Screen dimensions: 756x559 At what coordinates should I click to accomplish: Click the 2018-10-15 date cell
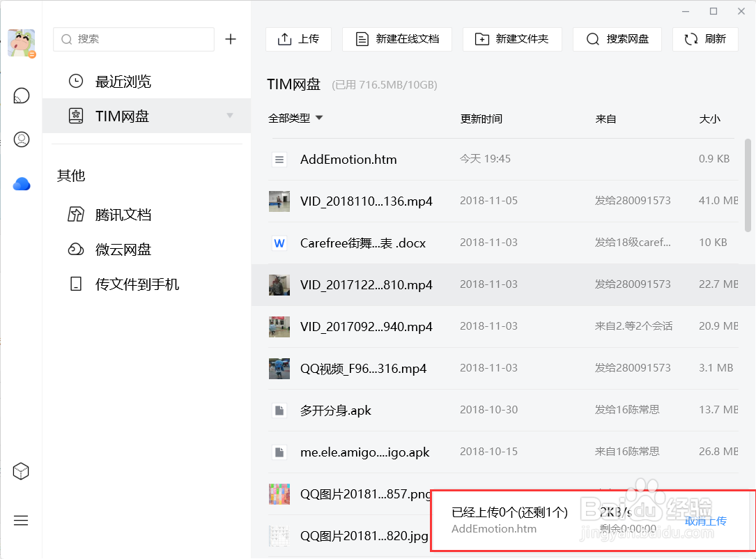(x=488, y=452)
